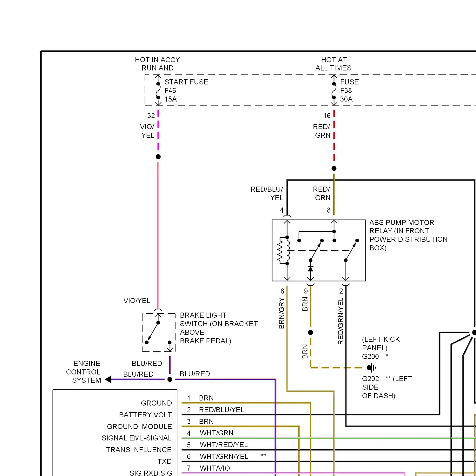Click the BLU/RED wire splice dot

[170, 380]
